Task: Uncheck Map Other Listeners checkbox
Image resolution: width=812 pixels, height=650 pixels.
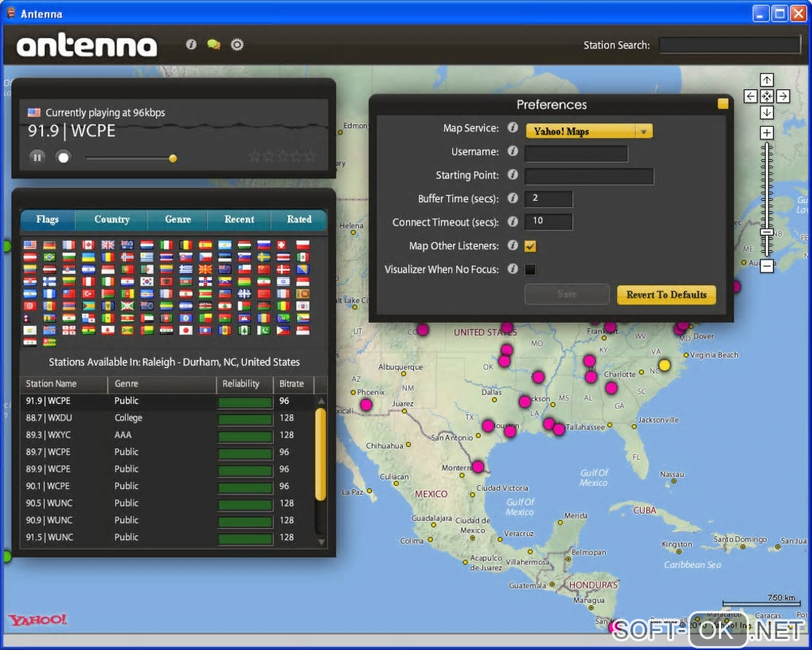Action: (x=529, y=245)
